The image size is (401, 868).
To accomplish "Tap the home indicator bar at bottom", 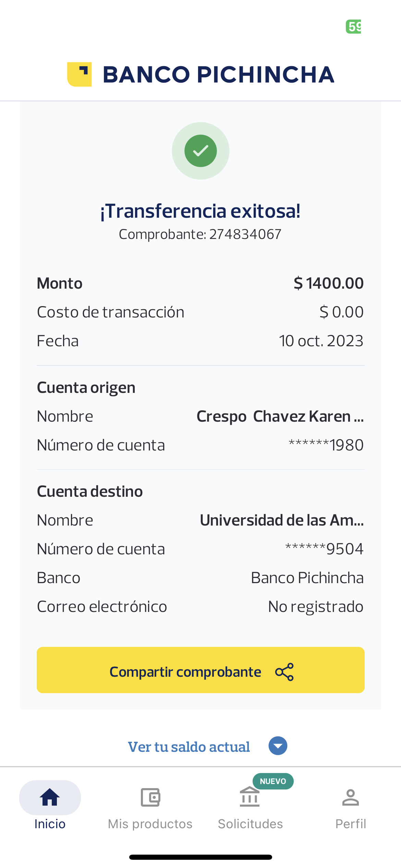I will (x=200, y=857).
